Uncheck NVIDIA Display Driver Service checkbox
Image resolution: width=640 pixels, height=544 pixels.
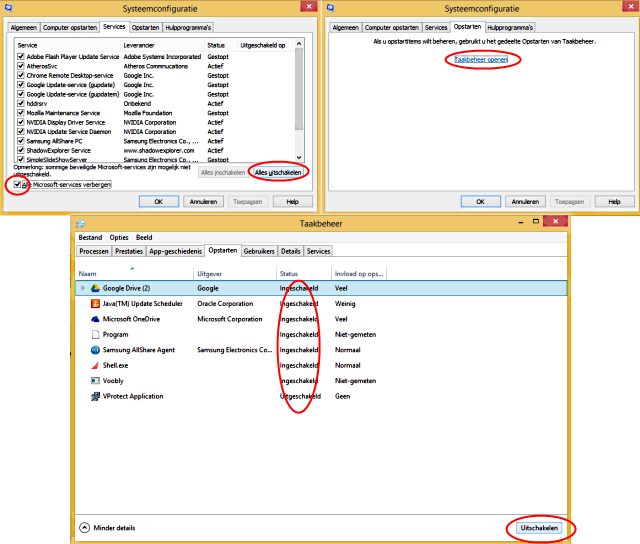click(21, 122)
